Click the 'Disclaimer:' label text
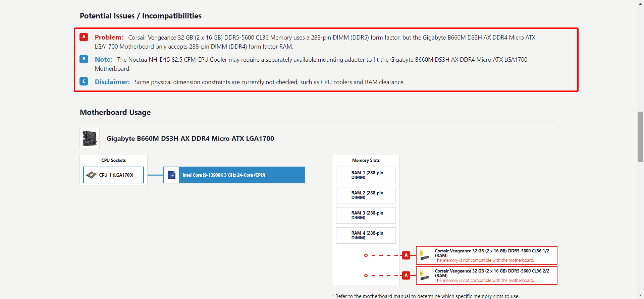The image size is (644, 299). (112, 82)
